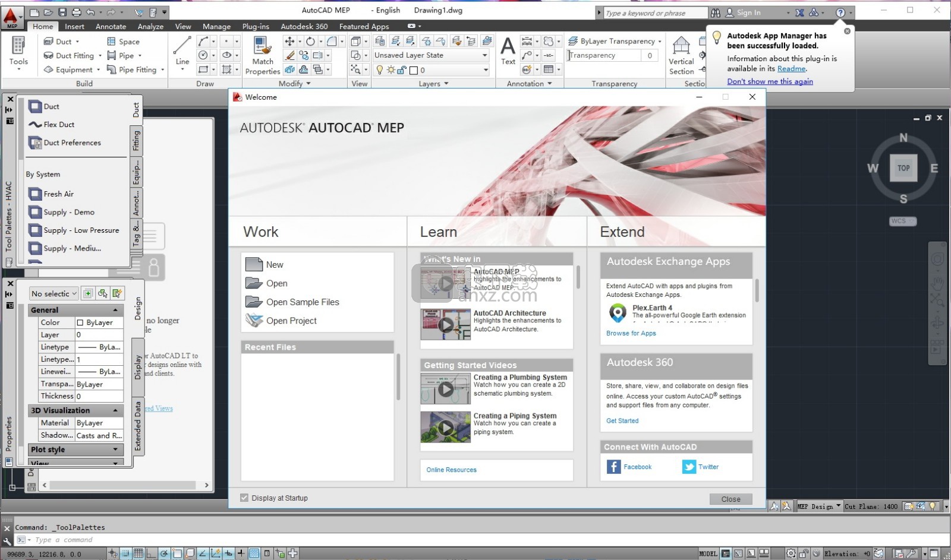Image resolution: width=951 pixels, height=560 pixels.
Task: Click the Plot (print) icon in quick access toolbar
Action: point(77,12)
